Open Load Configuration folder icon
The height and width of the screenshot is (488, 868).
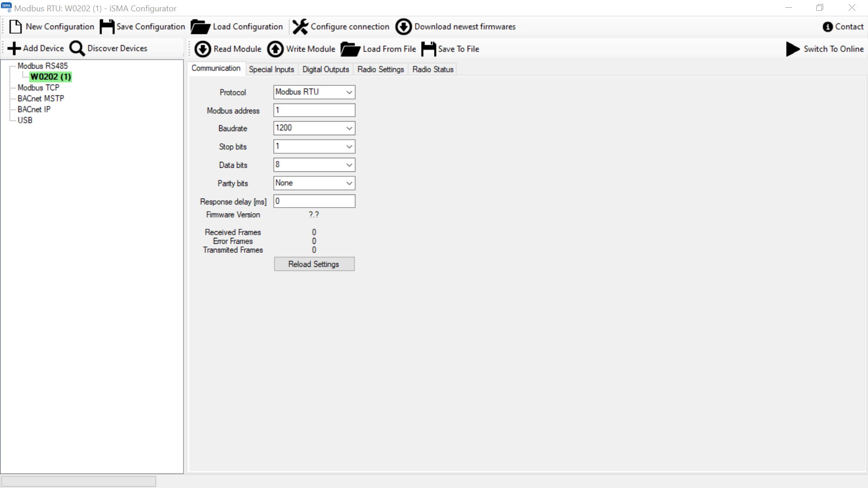200,27
